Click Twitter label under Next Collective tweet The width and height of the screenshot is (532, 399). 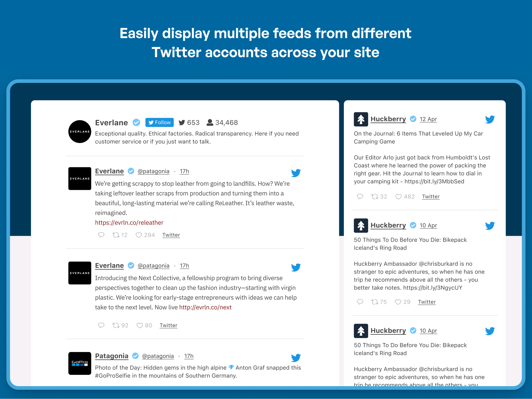tap(168, 325)
